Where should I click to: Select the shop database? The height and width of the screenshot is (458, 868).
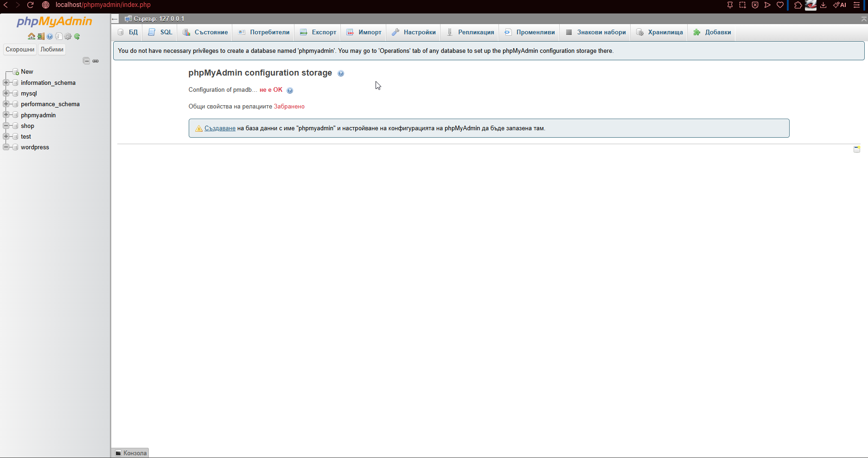[27, 126]
